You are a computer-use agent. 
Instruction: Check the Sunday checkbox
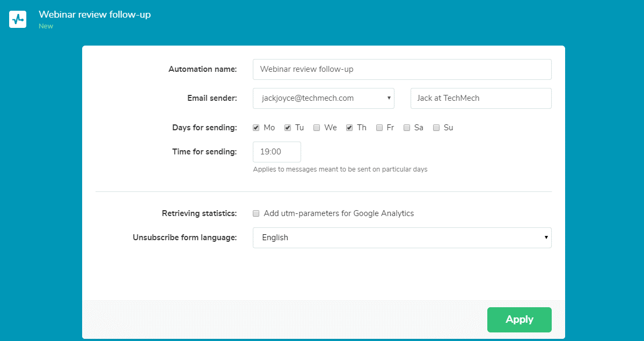click(x=436, y=128)
